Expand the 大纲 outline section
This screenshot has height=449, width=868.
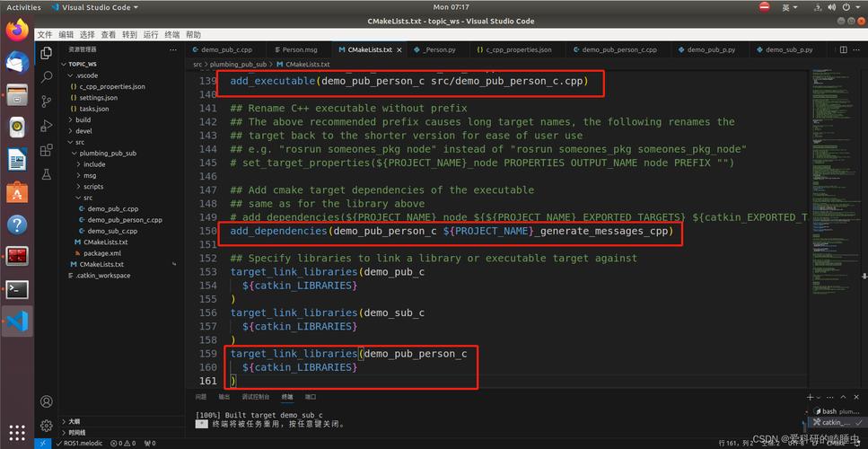point(74,420)
